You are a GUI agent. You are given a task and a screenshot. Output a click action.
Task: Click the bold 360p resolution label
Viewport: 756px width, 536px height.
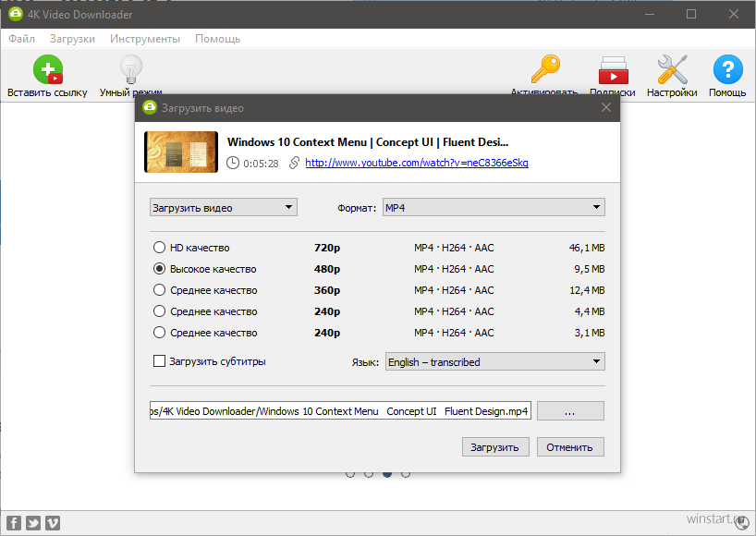tap(327, 290)
